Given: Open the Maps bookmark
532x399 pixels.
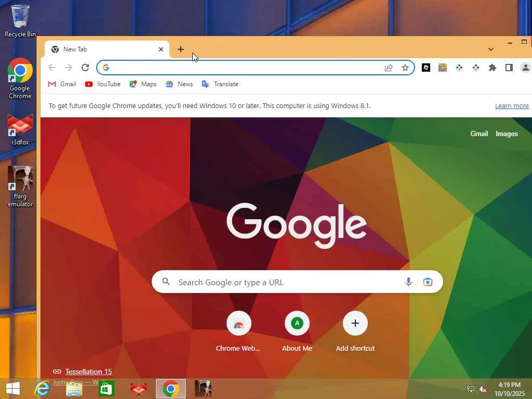Looking at the screenshot, I should 143,84.
